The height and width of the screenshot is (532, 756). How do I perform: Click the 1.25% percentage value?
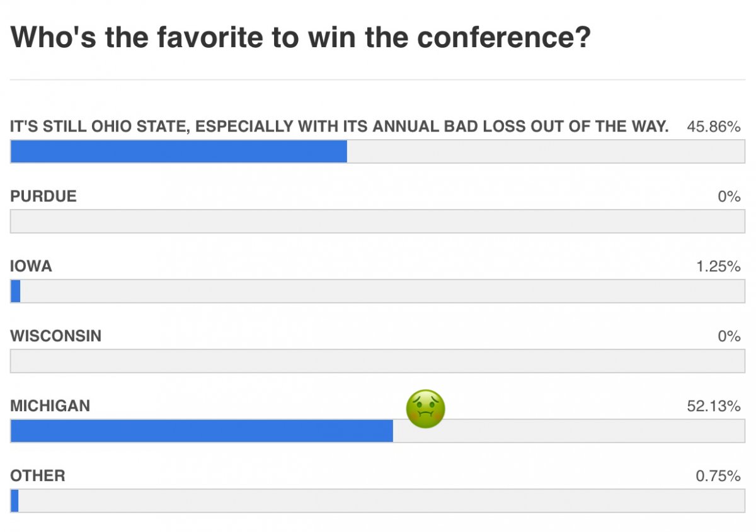coord(718,266)
